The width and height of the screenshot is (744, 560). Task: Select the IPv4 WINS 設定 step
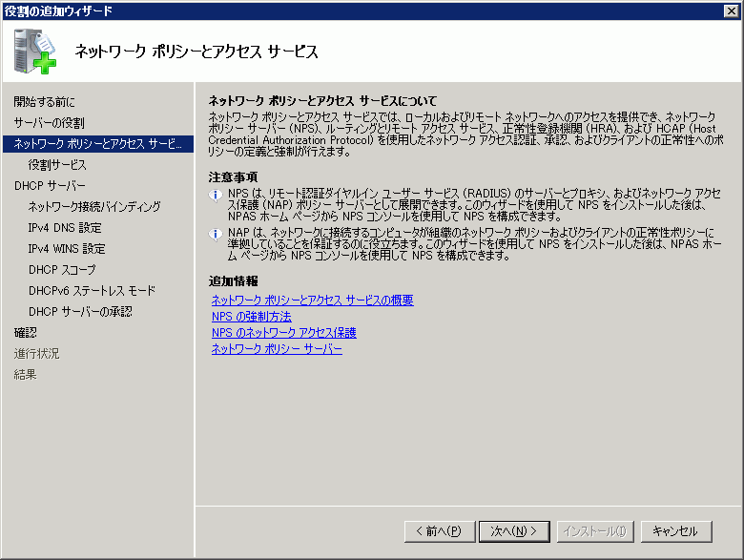(x=67, y=249)
